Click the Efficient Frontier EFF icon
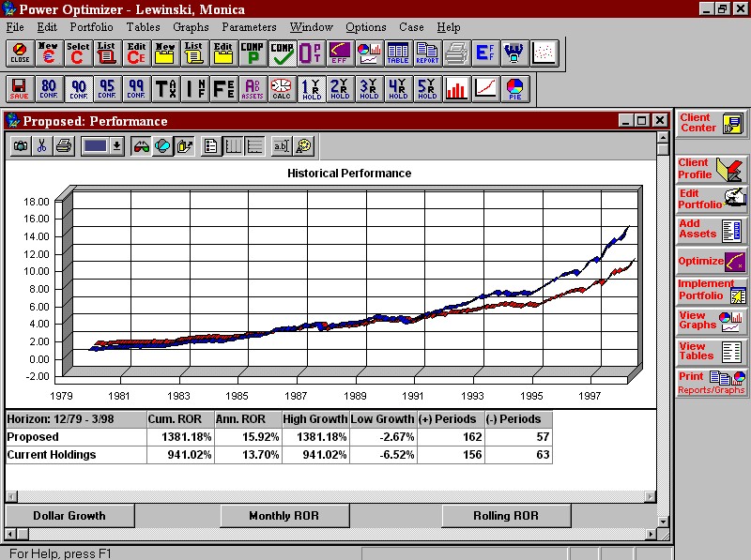This screenshot has width=751, height=560. 340,53
